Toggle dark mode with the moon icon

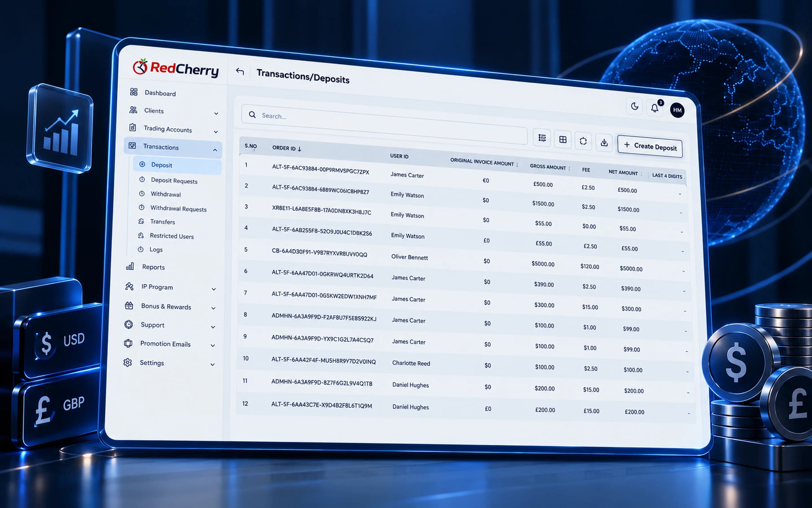coord(634,106)
